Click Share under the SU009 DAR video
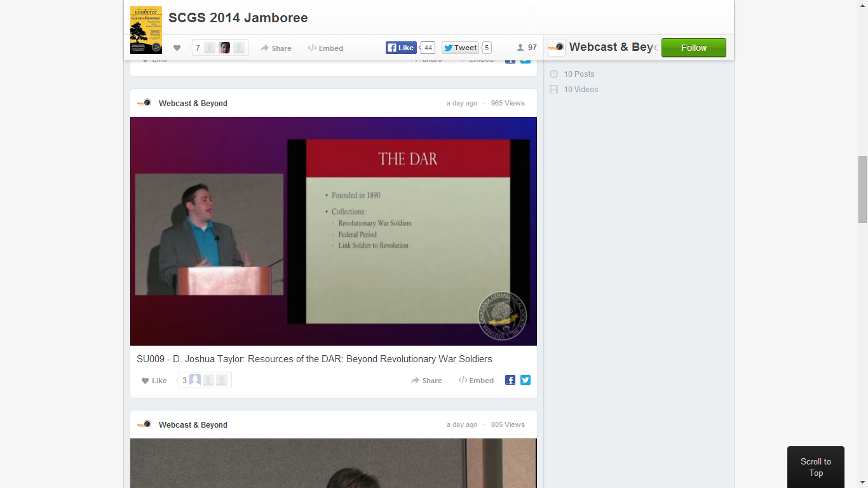 (426, 381)
